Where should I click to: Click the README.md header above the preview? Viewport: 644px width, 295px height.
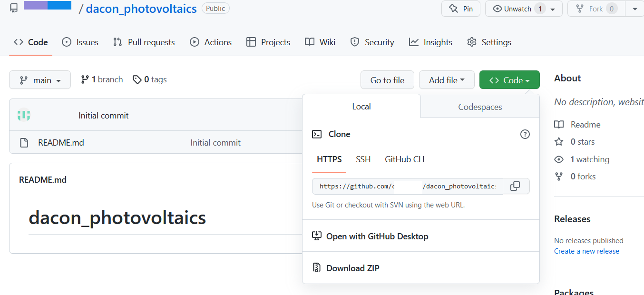tap(43, 180)
